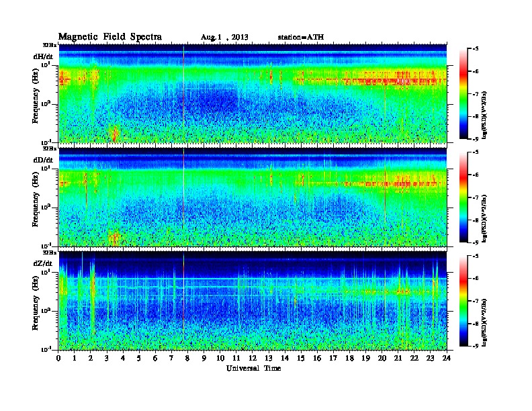Click the log(PSD) units label beside dZ/dt colorbar
Viewport: 532px width, 411px height.
(x=485, y=322)
